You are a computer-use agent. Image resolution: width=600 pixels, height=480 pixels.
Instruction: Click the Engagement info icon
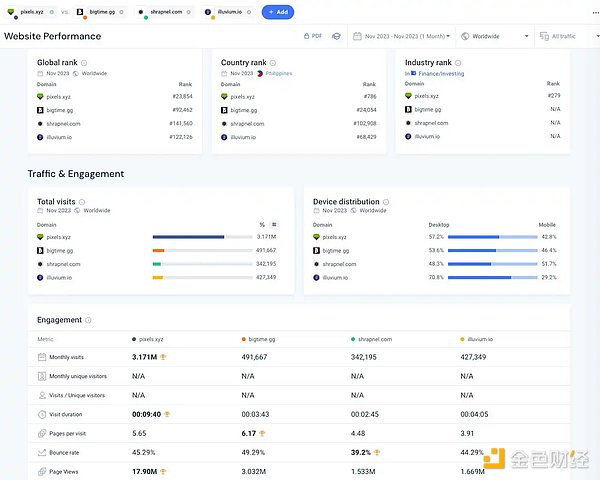[x=88, y=320]
